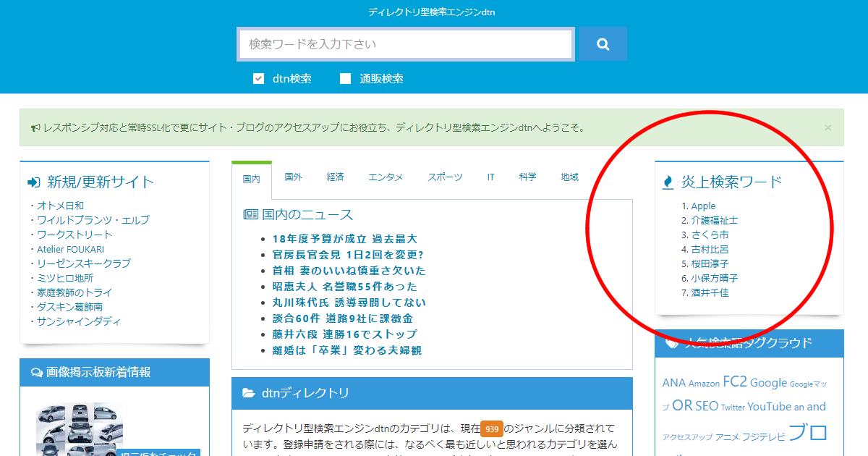Viewport: 868px width, 456px height.
Task: Click the sign-in arrow icon beside 新規/更新サイト
Action: pyautogui.click(x=33, y=182)
